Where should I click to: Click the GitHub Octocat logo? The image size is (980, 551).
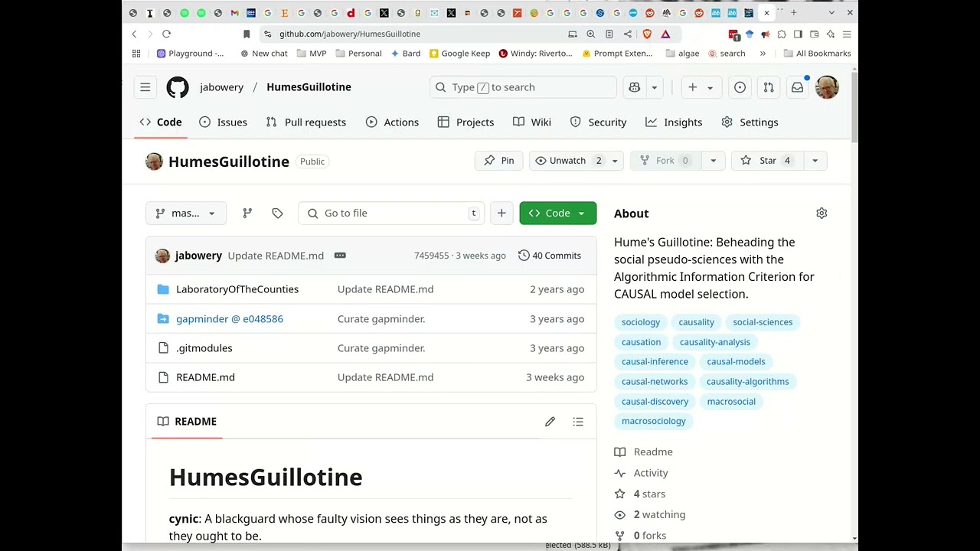[178, 87]
